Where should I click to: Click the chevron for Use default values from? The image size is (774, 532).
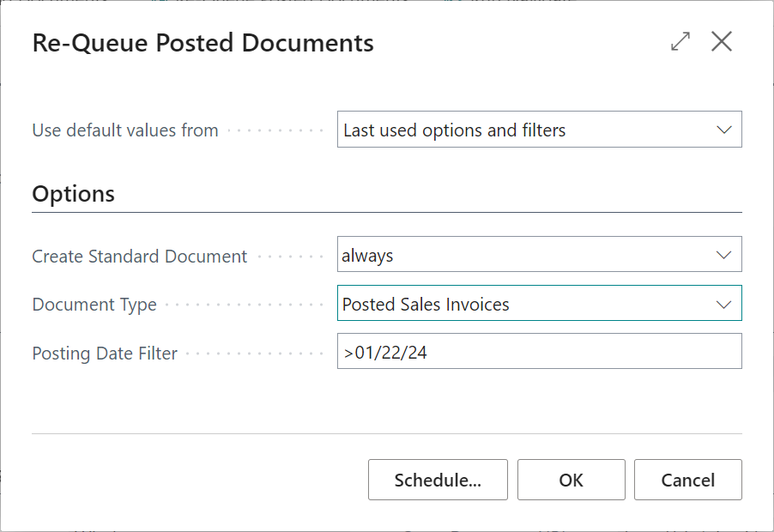click(723, 130)
